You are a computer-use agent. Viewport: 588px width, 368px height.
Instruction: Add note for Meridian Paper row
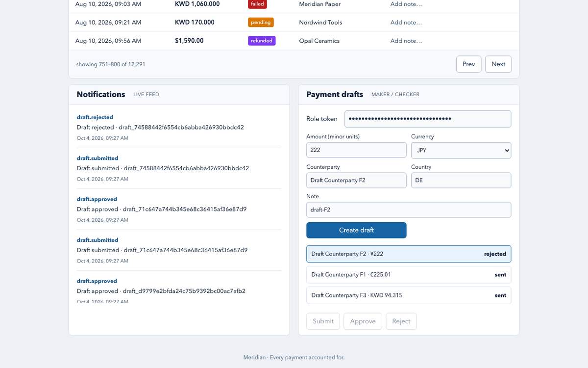click(406, 4)
